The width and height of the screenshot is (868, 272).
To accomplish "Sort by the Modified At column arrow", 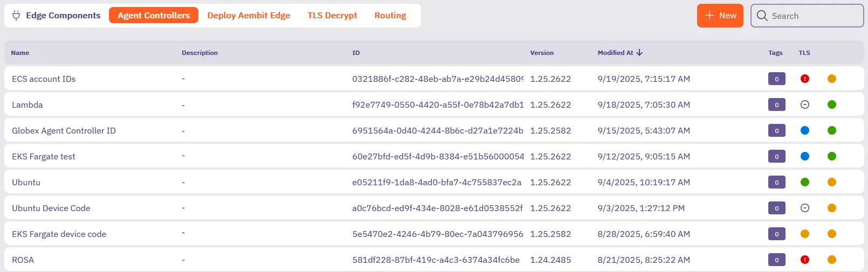I will (x=639, y=53).
